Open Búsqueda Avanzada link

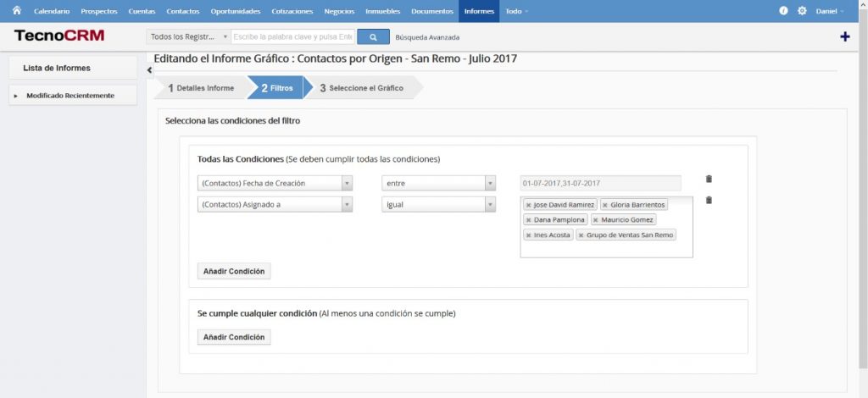tap(427, 37)
